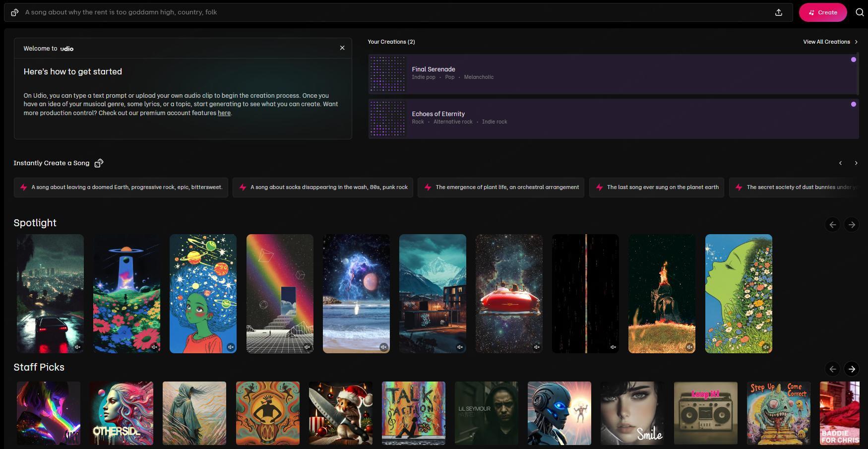Image resolution: width=868 pixels, height=449 pixels.
Task: Go to next Staff Picks
Action: 852,369
